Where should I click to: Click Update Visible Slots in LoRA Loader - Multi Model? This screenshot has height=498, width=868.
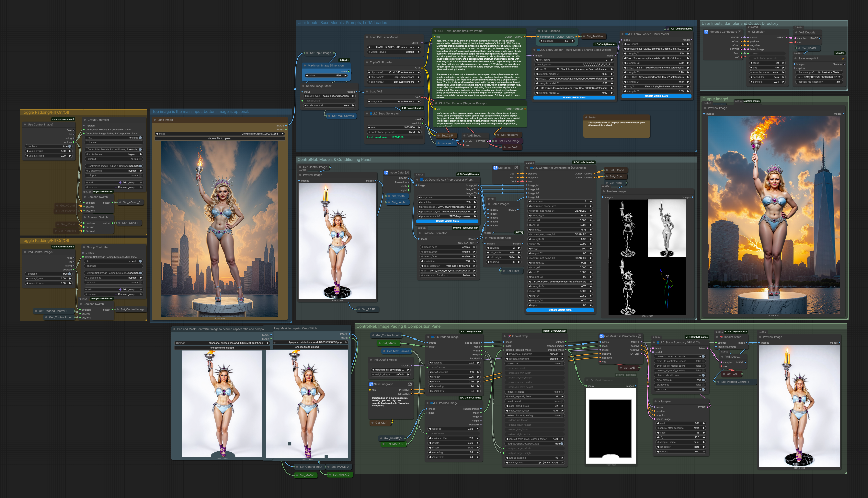(656, 96)
